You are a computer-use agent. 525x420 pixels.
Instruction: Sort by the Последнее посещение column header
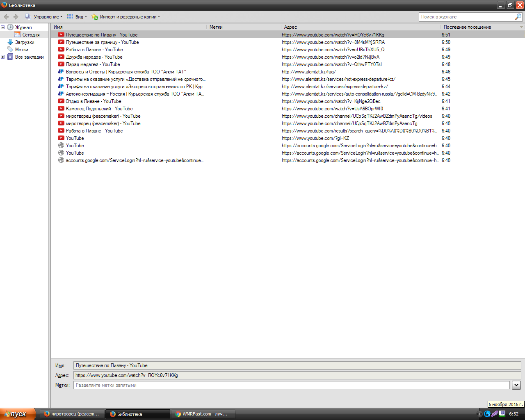click(483, 27)
